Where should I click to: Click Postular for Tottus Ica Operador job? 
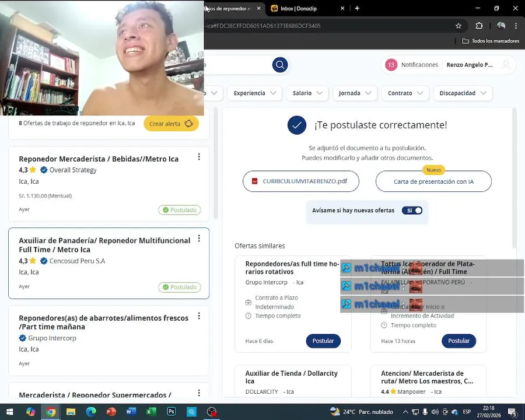(x=459, y=341)
